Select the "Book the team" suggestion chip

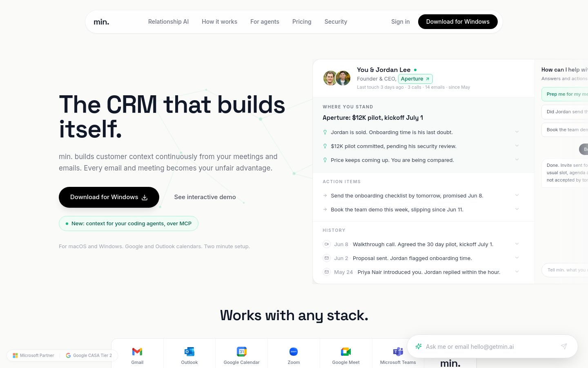click(565, 130)
